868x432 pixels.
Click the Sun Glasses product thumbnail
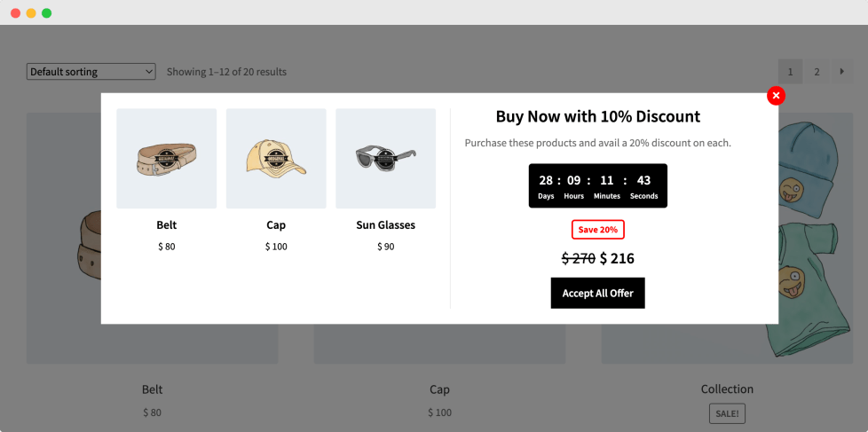(385, 159)
